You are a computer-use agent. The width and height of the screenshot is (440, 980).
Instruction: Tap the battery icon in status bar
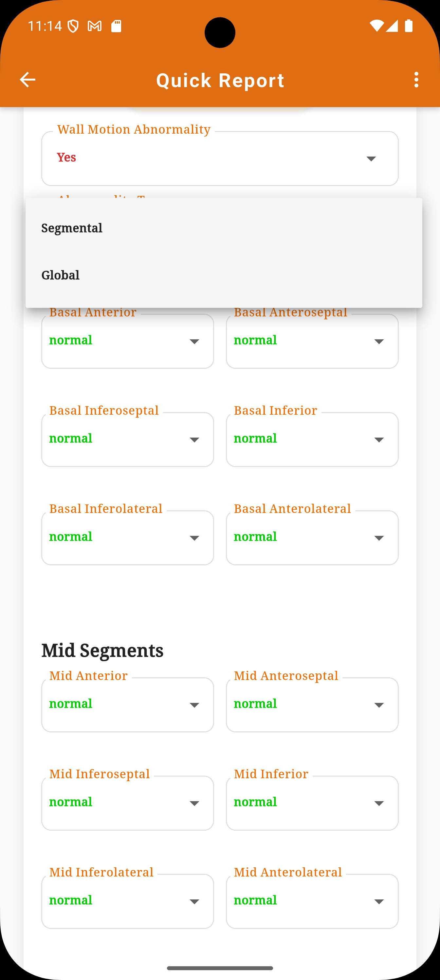(x=409, y=26)
